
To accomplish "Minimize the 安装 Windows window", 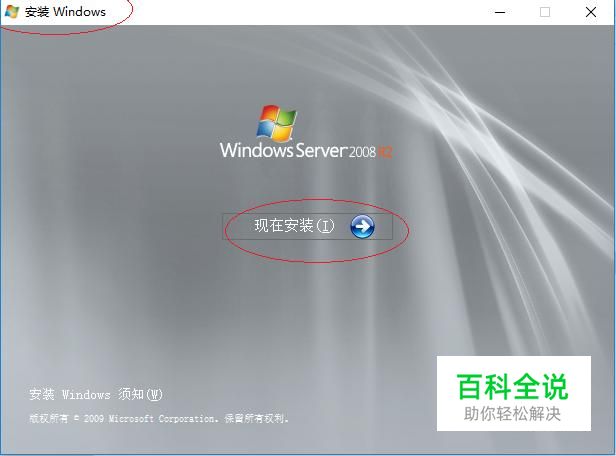I will (500, 12).
